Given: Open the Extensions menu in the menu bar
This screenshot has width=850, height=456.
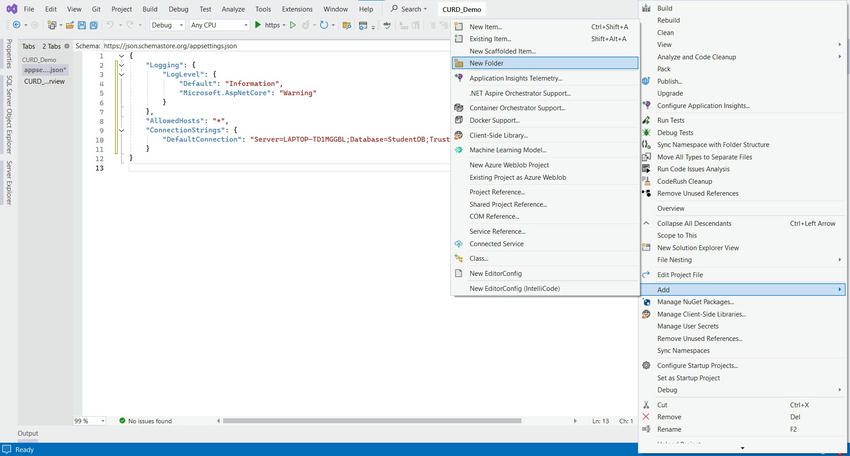Looking at the screenshot, I should pos(297,9).
